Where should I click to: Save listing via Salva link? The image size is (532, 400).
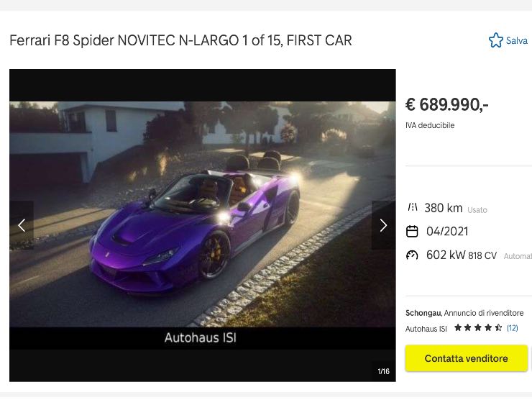click(x=517, y=41)
